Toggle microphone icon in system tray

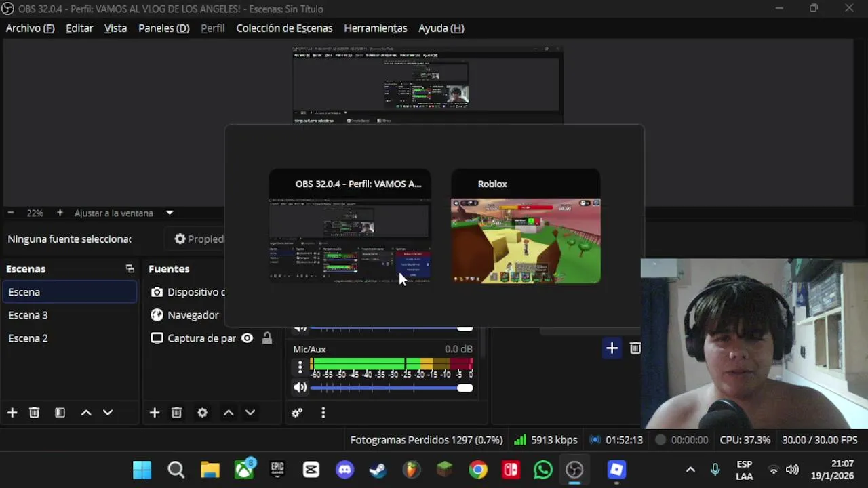coord(715,470)
